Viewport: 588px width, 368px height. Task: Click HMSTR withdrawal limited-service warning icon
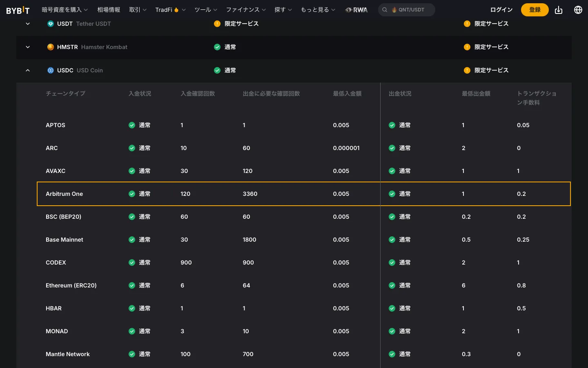(x=467, y=47)
